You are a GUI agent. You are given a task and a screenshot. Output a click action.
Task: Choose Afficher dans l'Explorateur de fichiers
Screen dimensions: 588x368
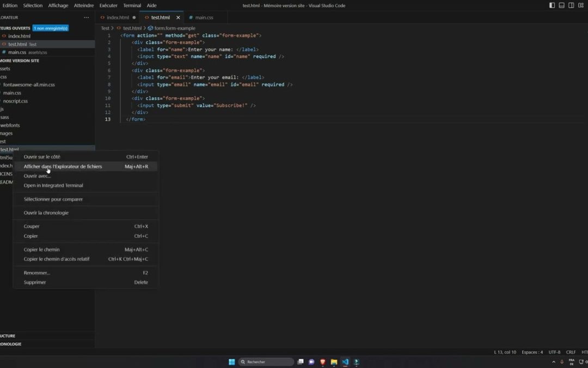86,166
